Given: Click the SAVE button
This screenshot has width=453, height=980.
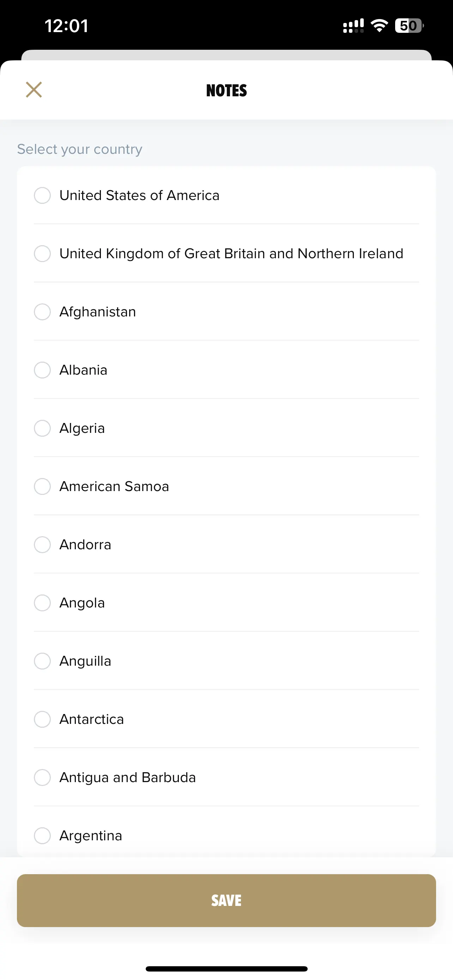Looking at the screenshot, I should coord(226,900).
